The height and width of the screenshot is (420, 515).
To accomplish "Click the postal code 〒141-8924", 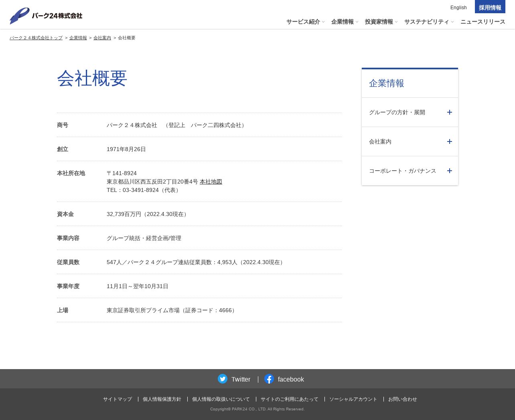I will [x=122, y=173].
